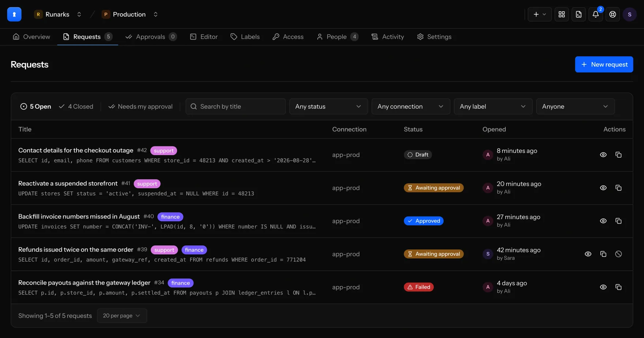Expand the Any status dropdown
Image resolution: width=644 pixels, height=338 pixels.
(329, 106)
